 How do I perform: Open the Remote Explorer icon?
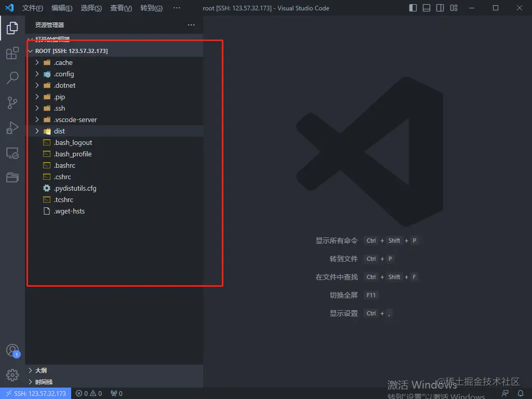coord(12,153)
